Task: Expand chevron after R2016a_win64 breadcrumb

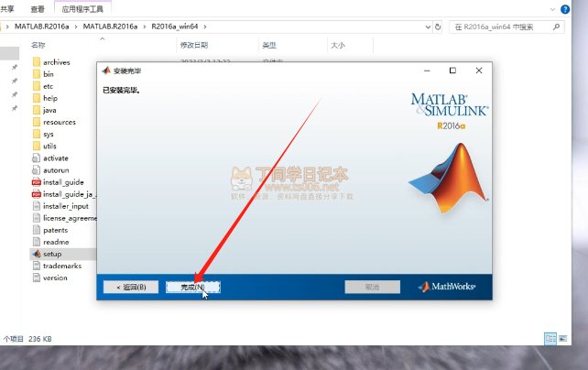Action: point(205,27)
